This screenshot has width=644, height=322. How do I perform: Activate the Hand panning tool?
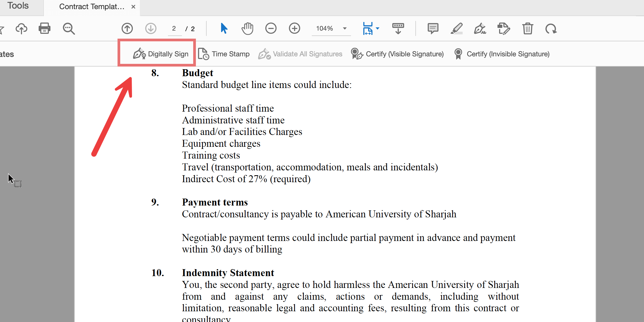coord(247,28)
